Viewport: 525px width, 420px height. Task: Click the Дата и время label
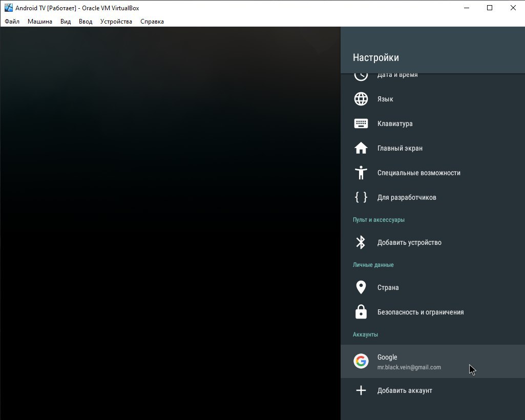click(397, 75)
